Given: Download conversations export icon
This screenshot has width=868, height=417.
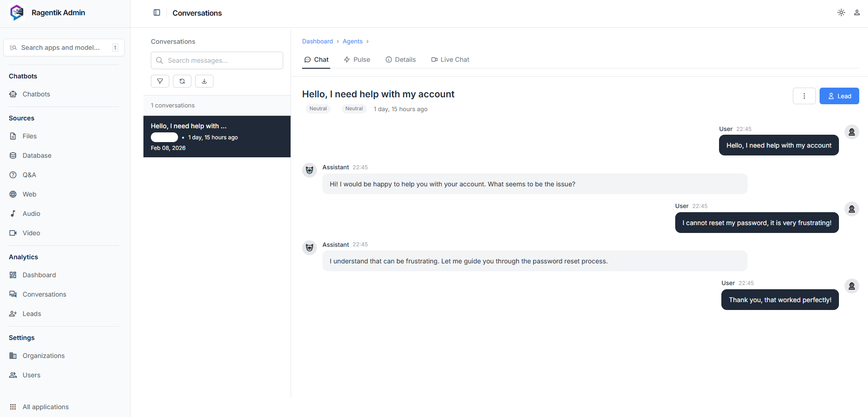Looking at the screenshot, I should tap(204, 81).
